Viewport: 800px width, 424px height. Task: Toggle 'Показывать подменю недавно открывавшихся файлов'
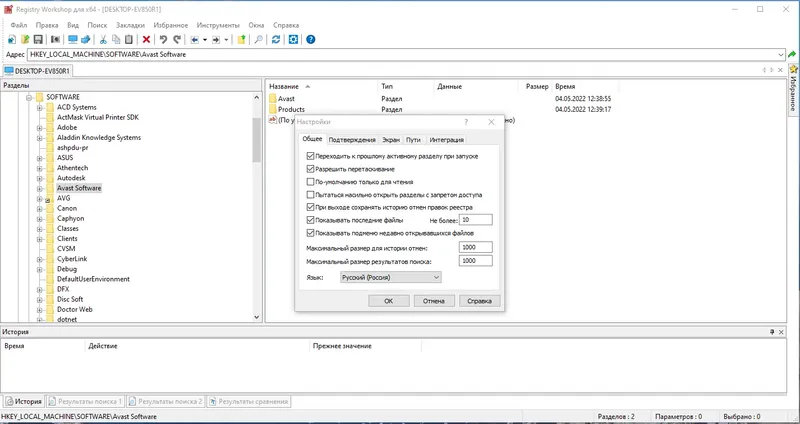[x=310, y=233]
